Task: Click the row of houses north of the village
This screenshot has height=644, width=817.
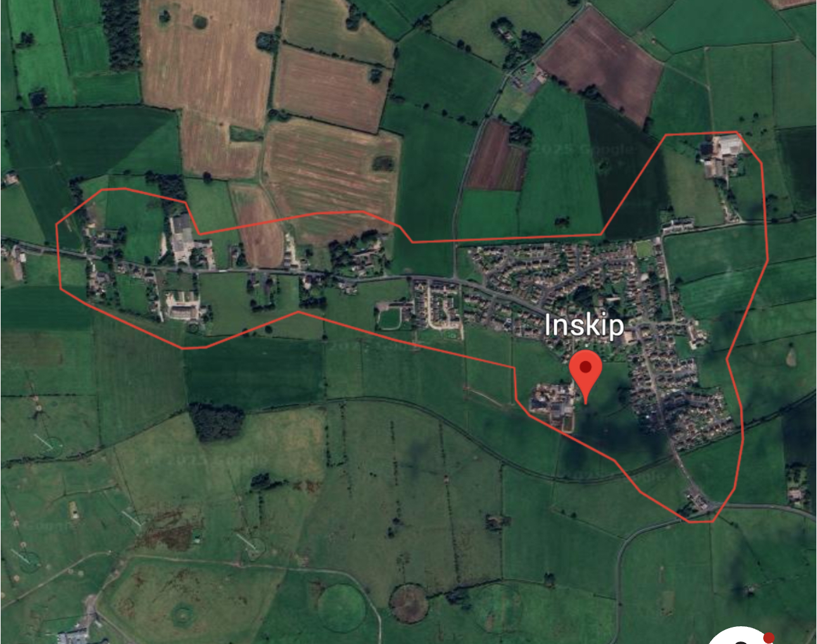Action: pos(678,225)
